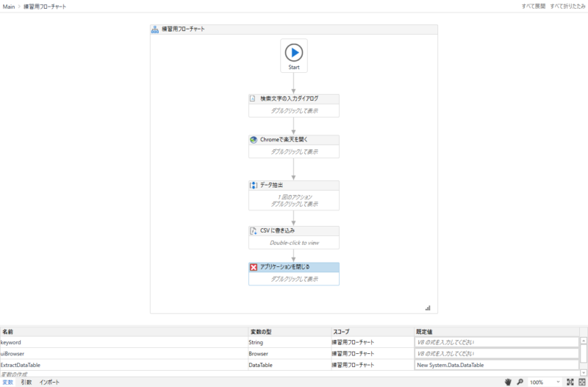Open the overview panel icon at far right
Image resolution: width=588 pixels, height=387 pixels.
[581, 383]
